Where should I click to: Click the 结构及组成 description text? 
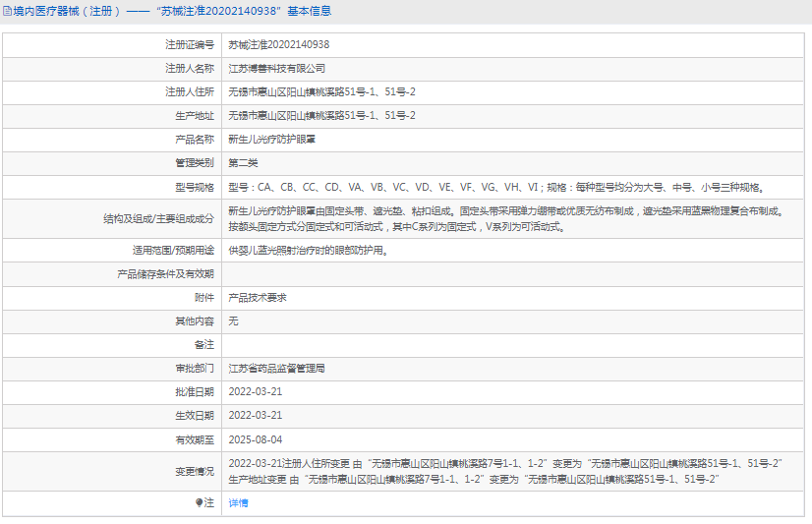505,218
